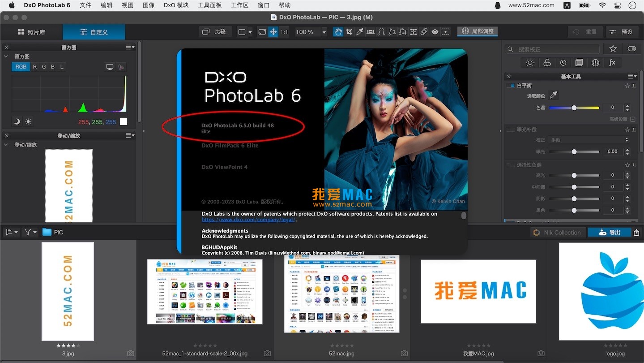This screenshot has height=363, width=644.
Task: Show shadow clipping moon icon
Action: coord(17,121)
